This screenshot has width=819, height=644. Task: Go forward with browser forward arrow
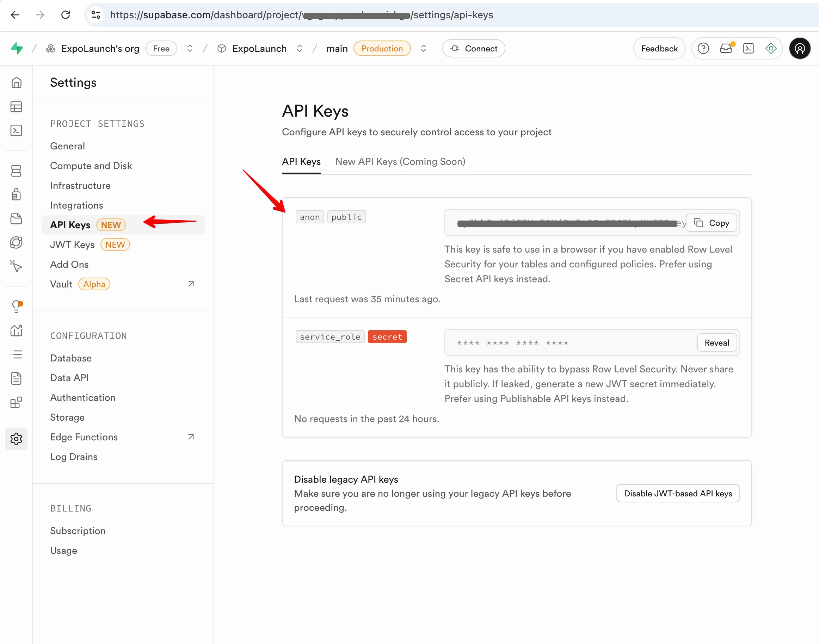point(40,15)
